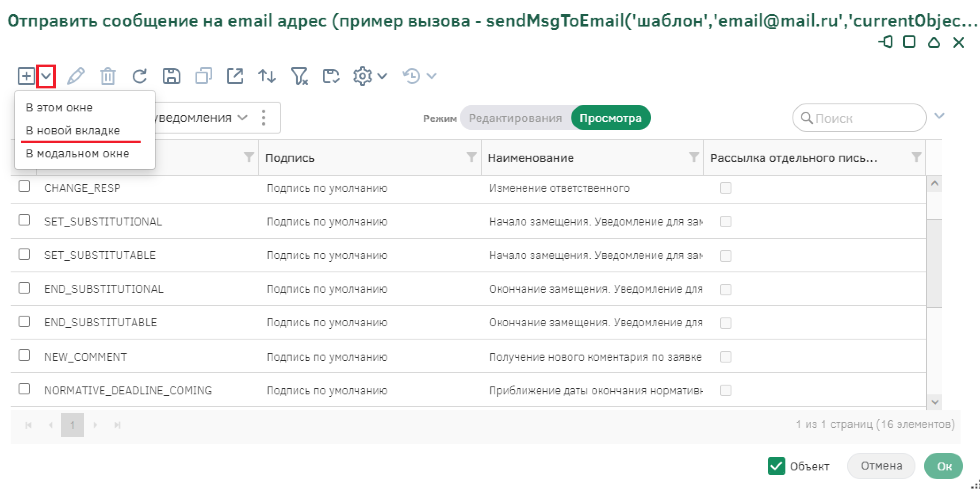Toggle the 'Объект' checkbox
This screenshot has width=980, height=489.
(x=776, y=466)
